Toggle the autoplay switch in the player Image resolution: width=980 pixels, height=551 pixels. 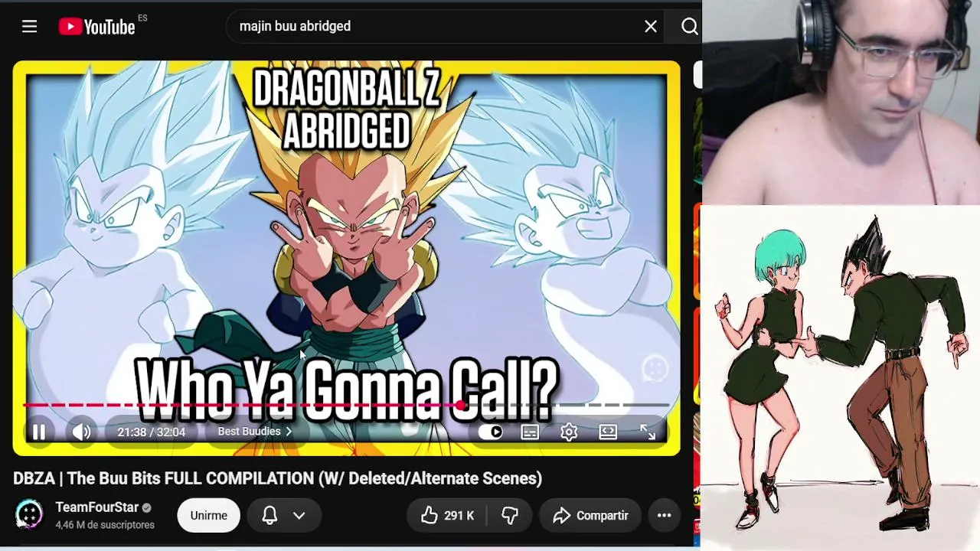pyautogui.click(x=491, y=432)
